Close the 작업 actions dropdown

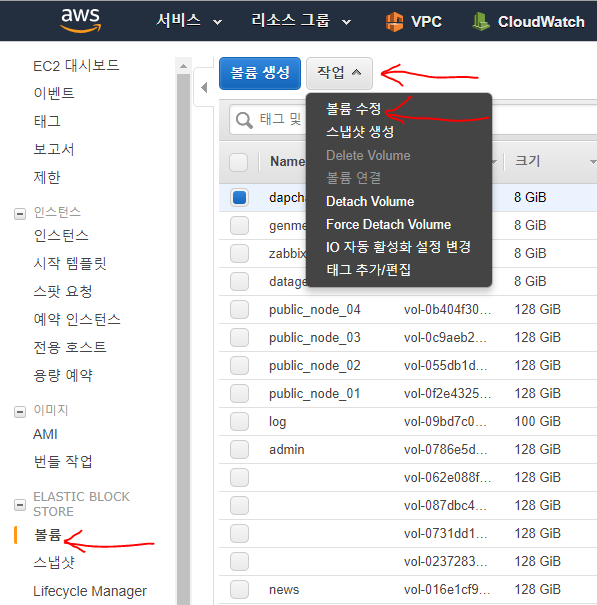pos(339,73)
